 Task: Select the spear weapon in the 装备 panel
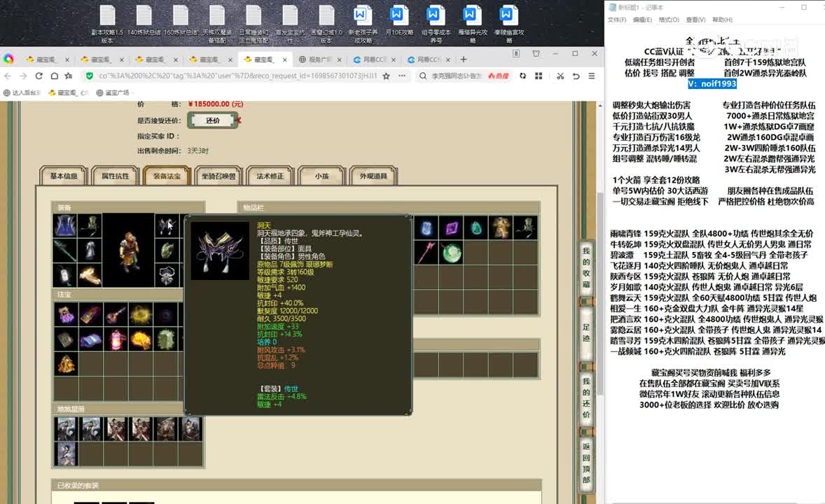pyautogui.click(x=64, y=251)
